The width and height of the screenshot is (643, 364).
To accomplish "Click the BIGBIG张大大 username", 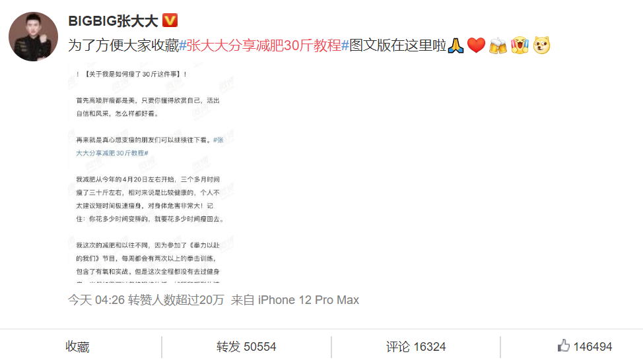I will pos(113,21).
